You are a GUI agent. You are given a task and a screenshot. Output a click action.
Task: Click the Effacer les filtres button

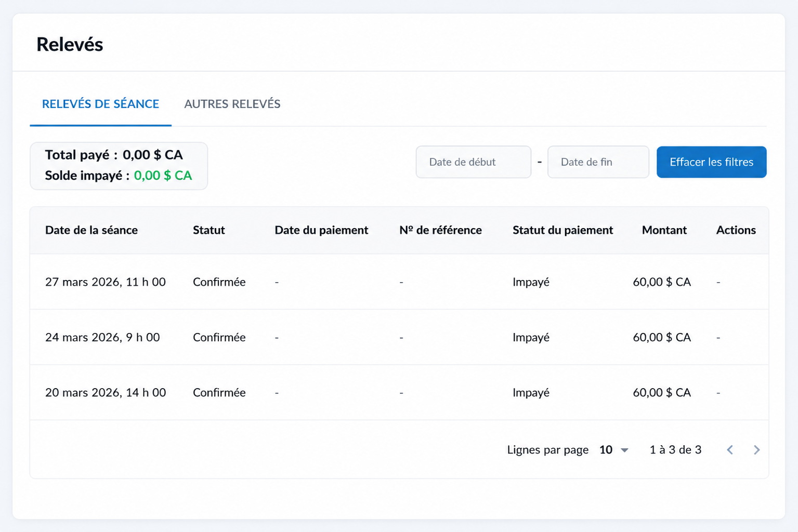tap(711, 162)
